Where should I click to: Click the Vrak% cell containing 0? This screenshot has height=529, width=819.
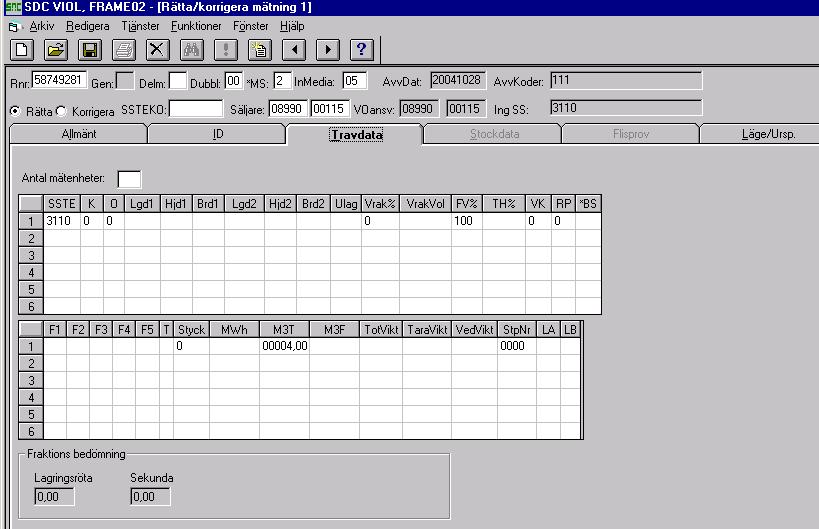coord(380,221)
